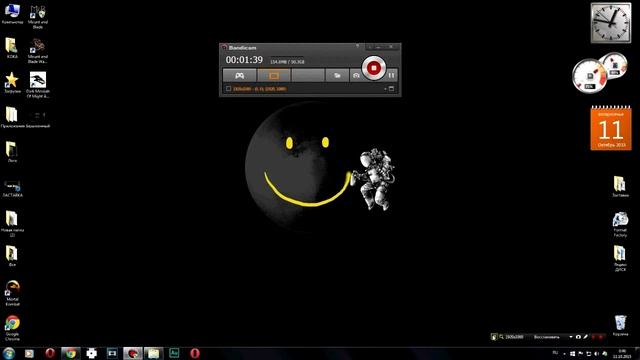This screenshot has width=640, height=360.
Task: Open the Bandicam taskbar button
Action: [133, 353]
